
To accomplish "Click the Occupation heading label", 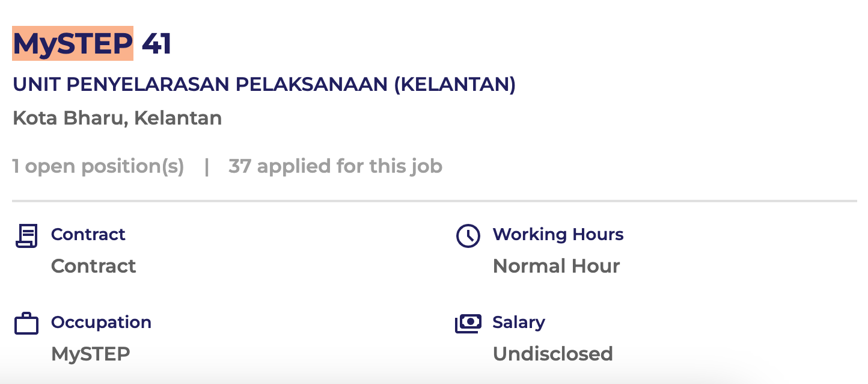I will coord(101,322).
